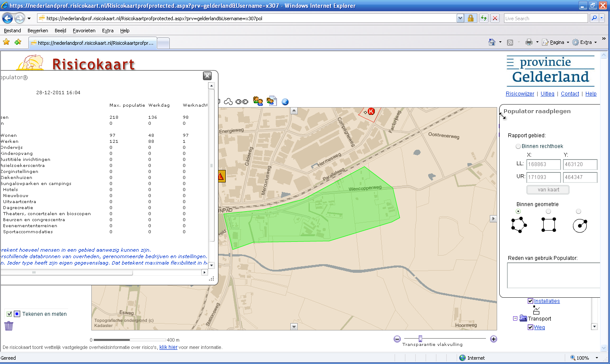610x364 pixels.
Task: Open the Populator two-persons tool
Action: click(258, 101)
